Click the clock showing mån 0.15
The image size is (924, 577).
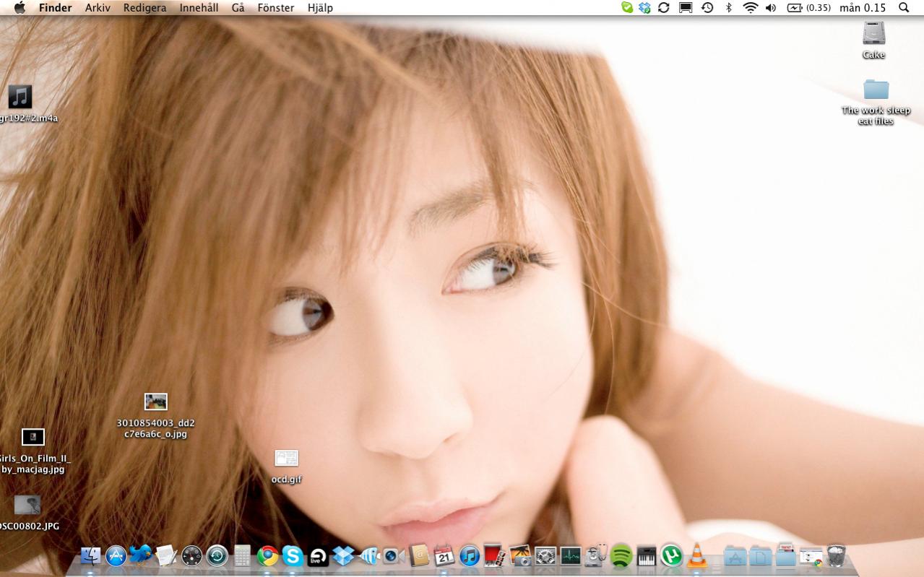point(863,8)
